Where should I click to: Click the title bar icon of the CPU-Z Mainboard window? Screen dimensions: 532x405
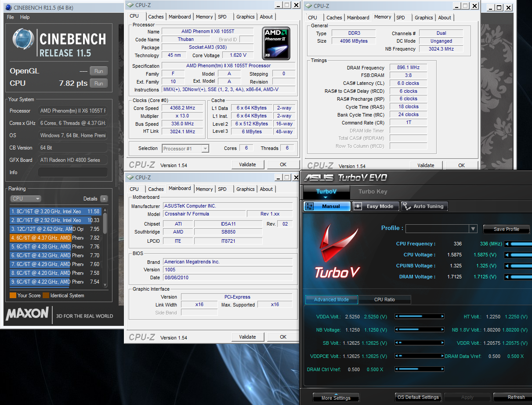point(130,177)
